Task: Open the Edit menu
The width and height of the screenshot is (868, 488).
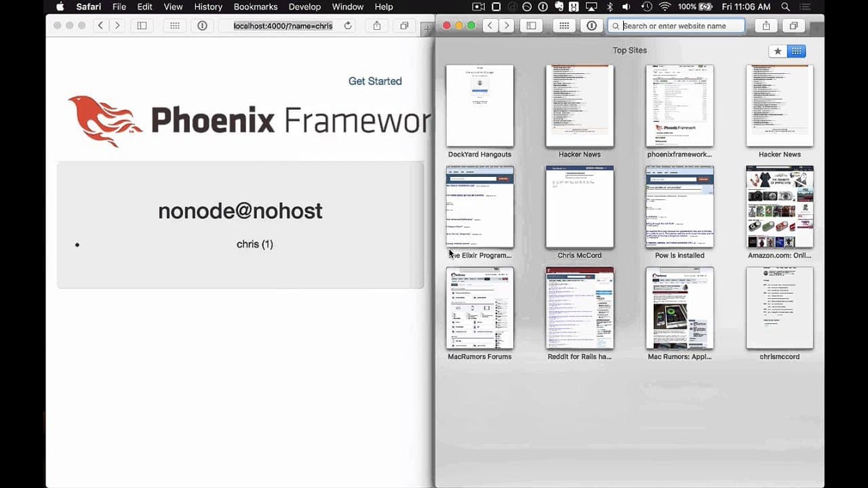Action: pyautogui.click(x=144, y=7)
